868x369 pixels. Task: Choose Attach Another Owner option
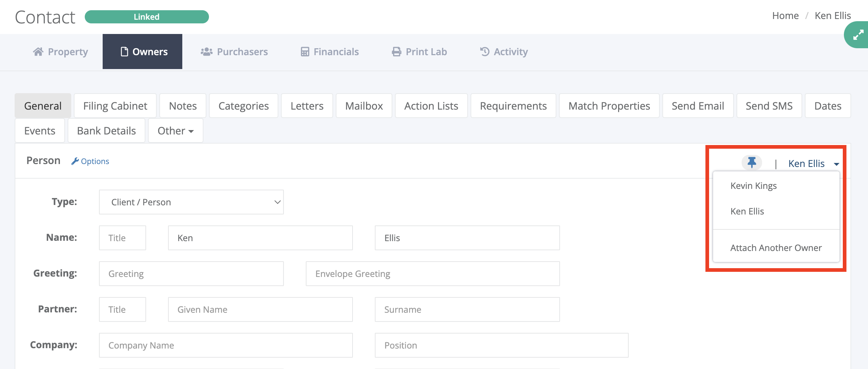click(x=776, y=248)
